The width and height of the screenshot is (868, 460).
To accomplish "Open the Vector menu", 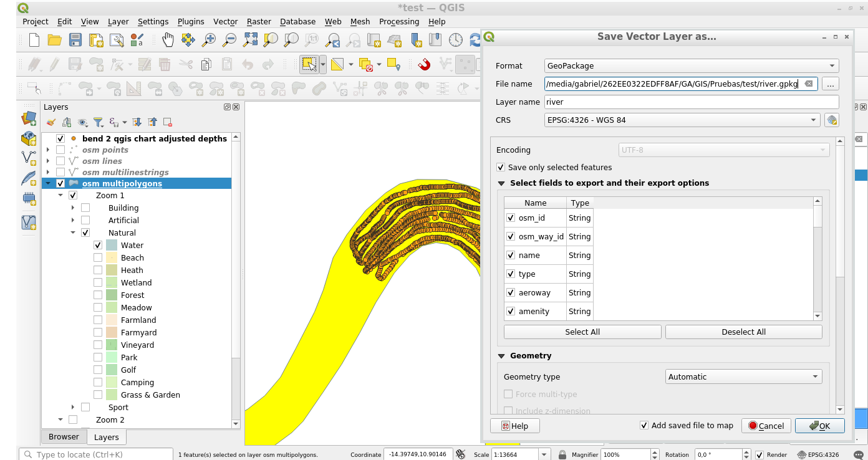I will tap(225, 21).
